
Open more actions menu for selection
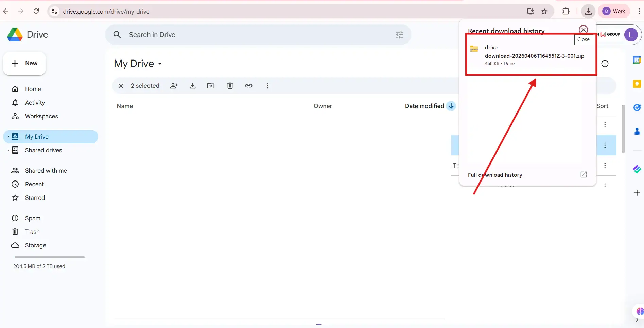pyautogui.click(x=267, y=86)
